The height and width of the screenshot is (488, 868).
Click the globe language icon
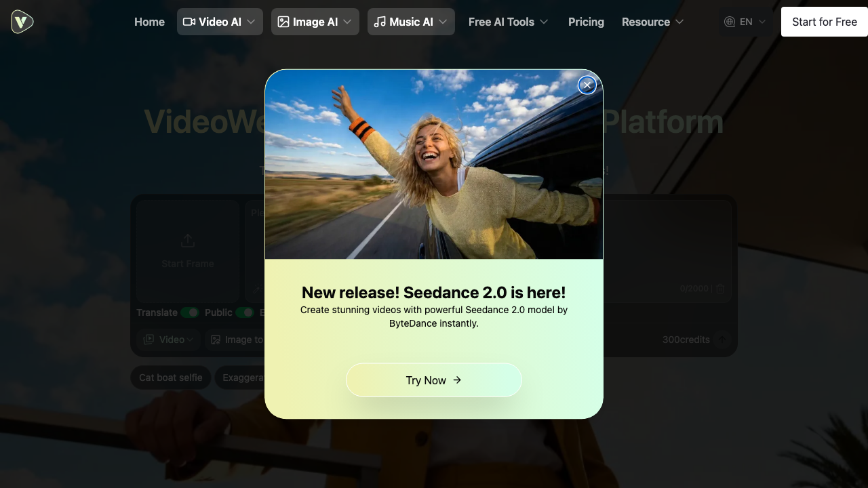pos(730,22)
